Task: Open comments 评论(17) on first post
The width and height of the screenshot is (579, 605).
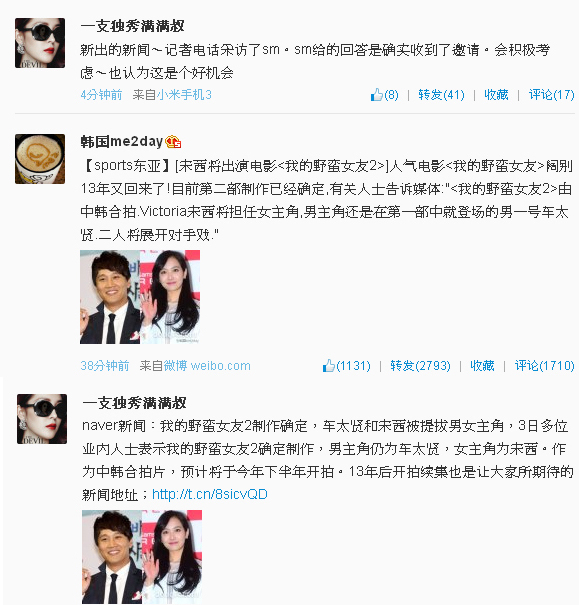Action: click(551, 95)
